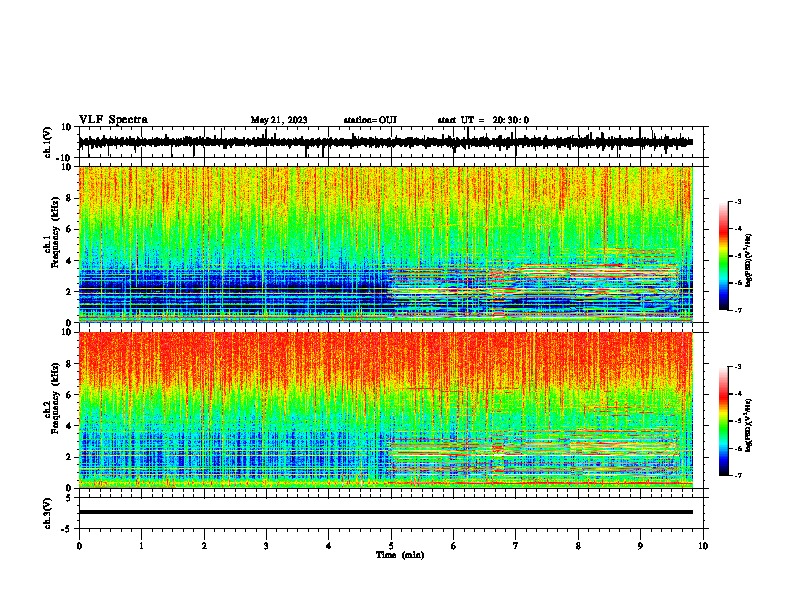Click time axis tick label '8'
Viewport: 792px width, 612px height.
tap(578, 546)
